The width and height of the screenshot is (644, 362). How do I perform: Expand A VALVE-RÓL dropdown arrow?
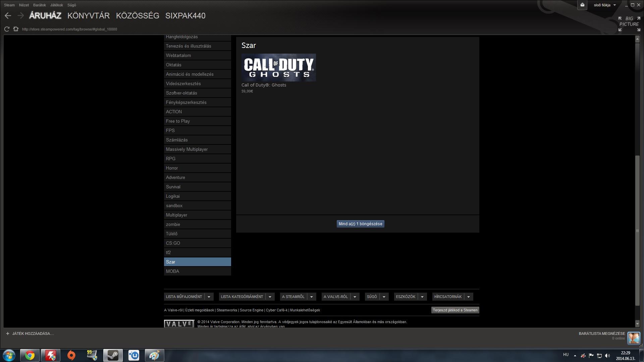pyautogui.click(x=355, y=297)
